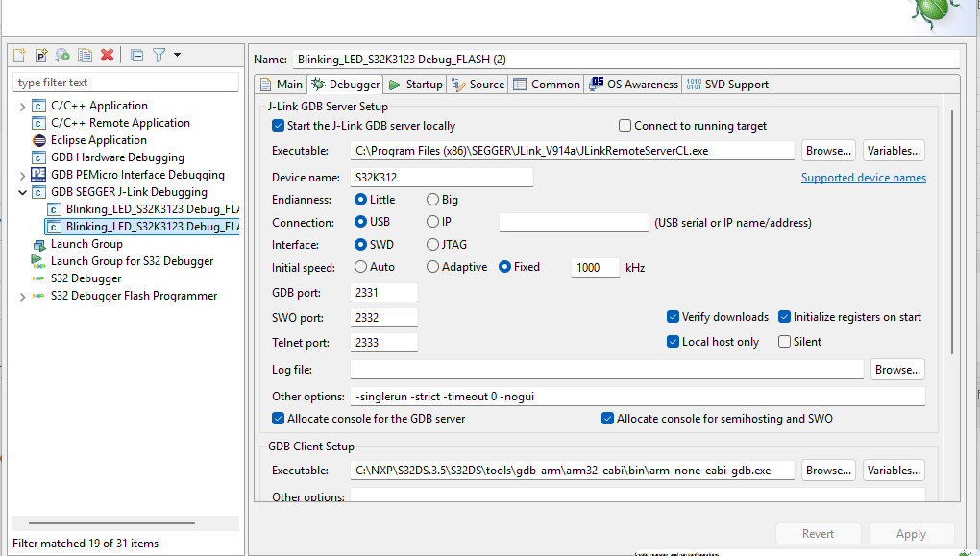Viewport: 980px width, 556px height.
Task: Browse for J-Link server executable
Action: 828,151
